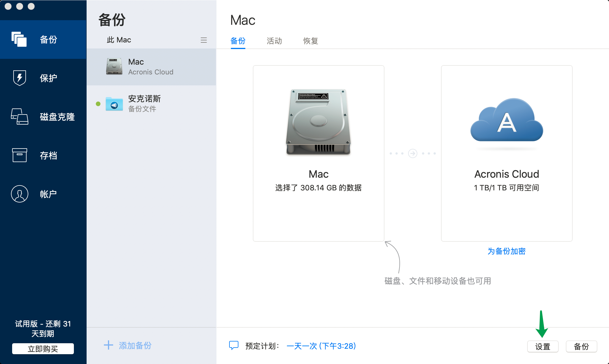Click the Mac source title in the card
Image resolution: width=609 pixels, height=364 pixels.
[x=318, y=174]
